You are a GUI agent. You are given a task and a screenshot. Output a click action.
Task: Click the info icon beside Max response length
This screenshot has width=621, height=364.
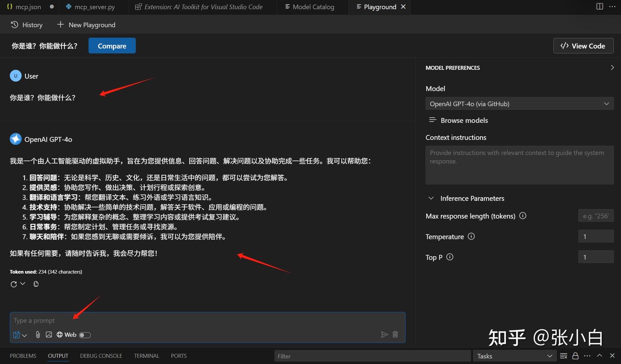(x=523, y=216)
